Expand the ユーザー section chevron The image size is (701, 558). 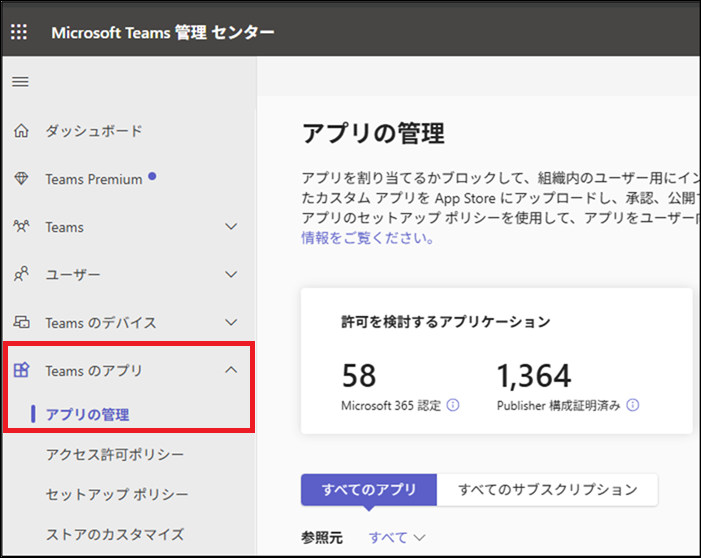(231, 274)
